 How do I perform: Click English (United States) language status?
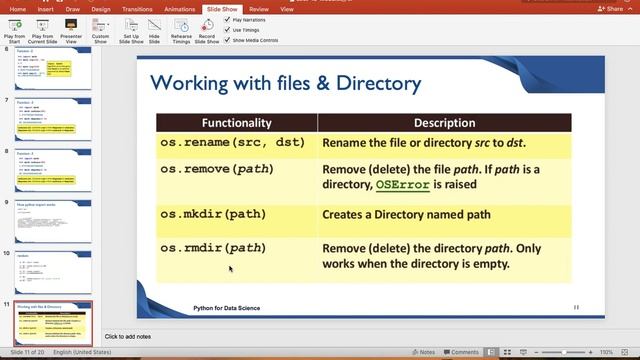[x=82, y=352]
